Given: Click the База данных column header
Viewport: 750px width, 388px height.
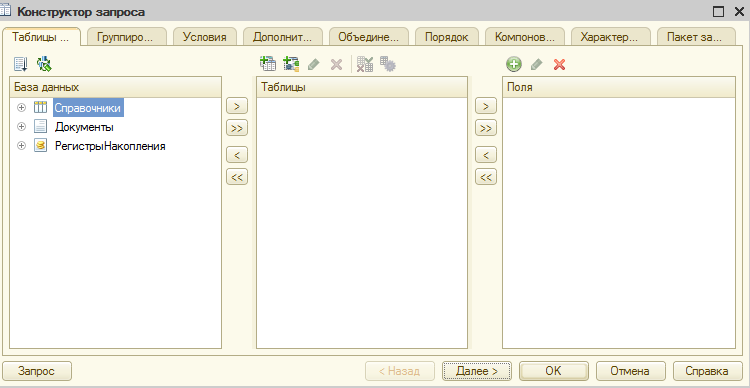Looking at the screenshot, I should pos(115,87).
